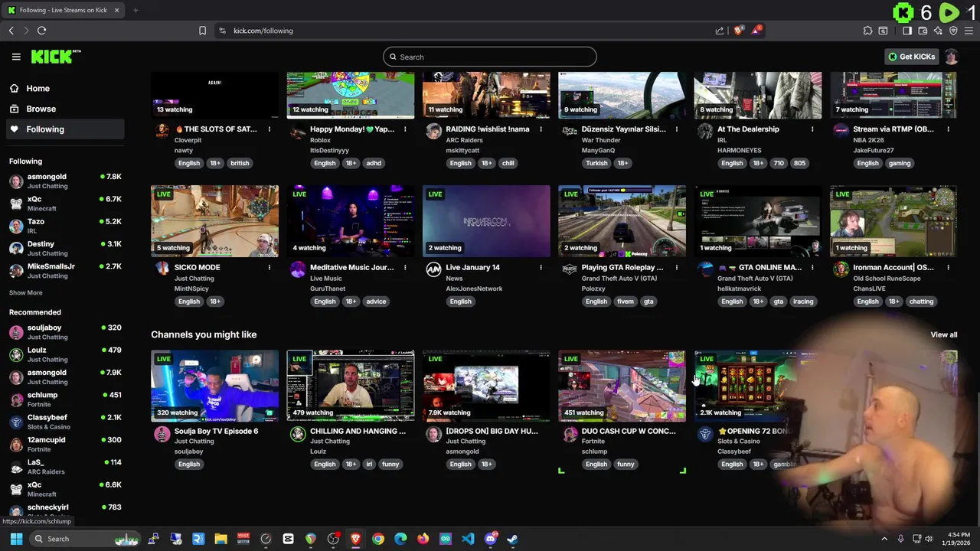Click the british tag on nawty stream
This screenshot has width=980, height=551.
(240, 163)
